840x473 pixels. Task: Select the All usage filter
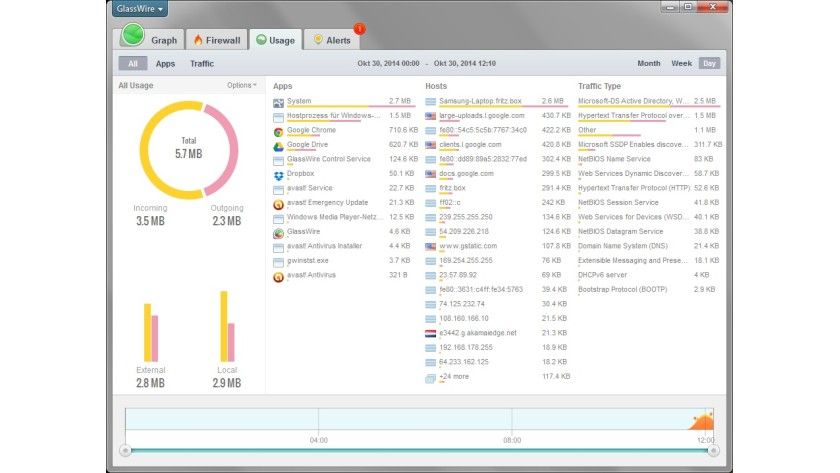133,63
